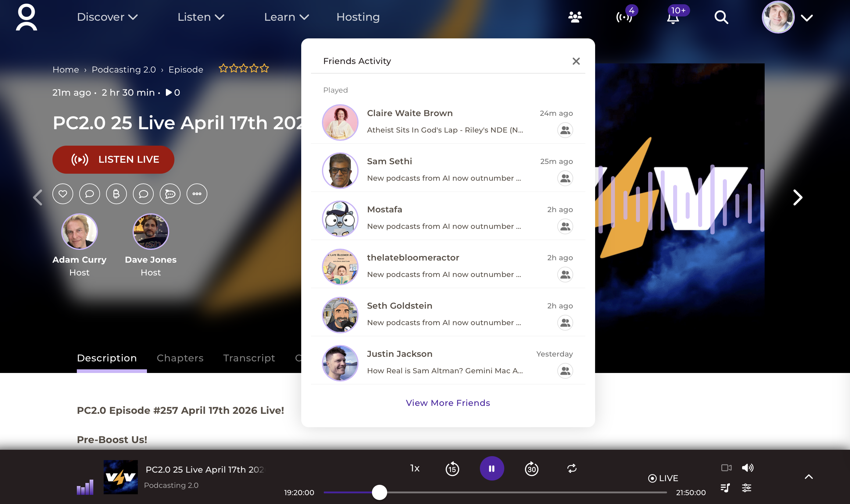Toggle the video camera icon in player

pos(726,468)
